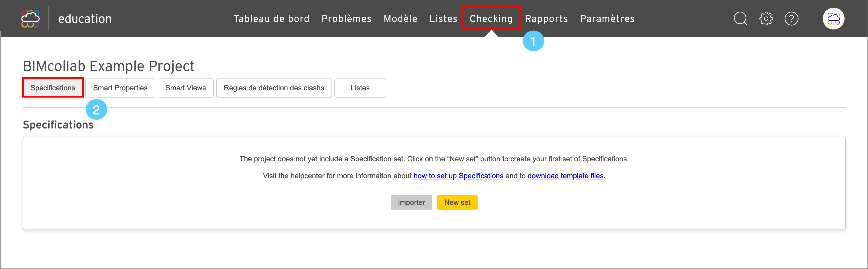Switch to the Smart Views tab

186,88
